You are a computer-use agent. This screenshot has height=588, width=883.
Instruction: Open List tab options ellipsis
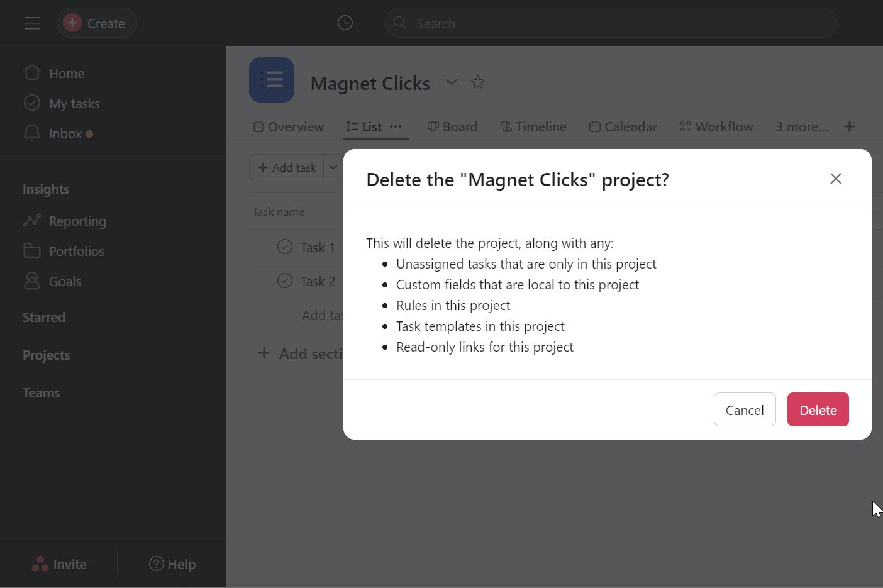[396, 126]
